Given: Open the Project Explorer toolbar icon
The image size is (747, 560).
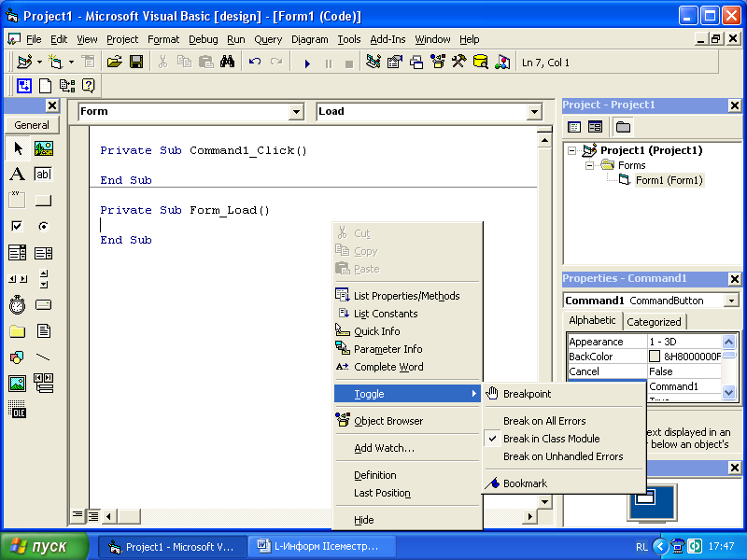Looking at the screenshot, I should click(x=373, y=62).
